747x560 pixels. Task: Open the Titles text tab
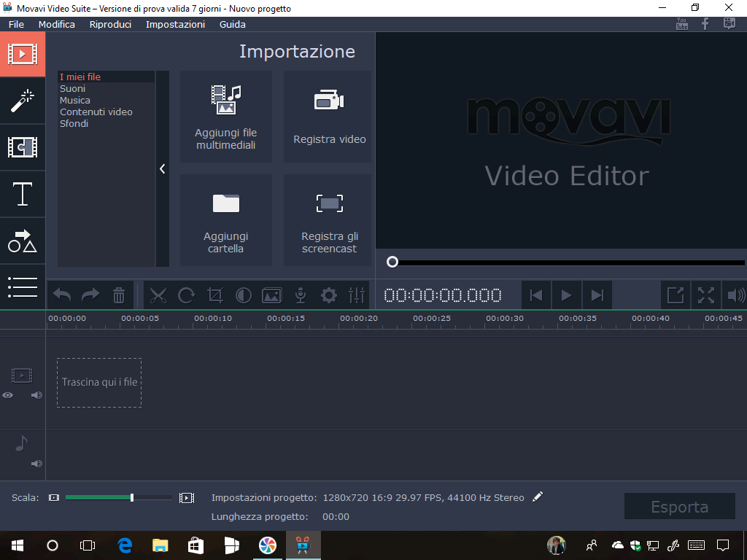pos(23,194)
